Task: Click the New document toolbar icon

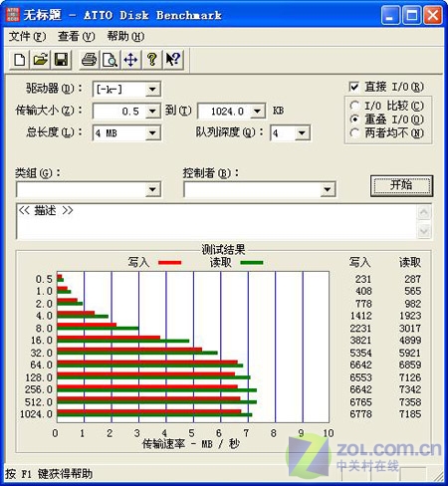Action: (x=19, y=60)
